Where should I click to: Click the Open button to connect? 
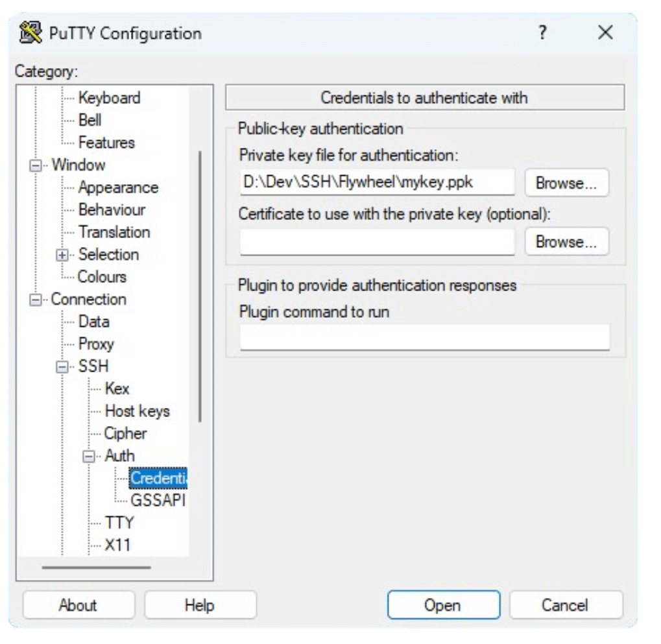443,605
